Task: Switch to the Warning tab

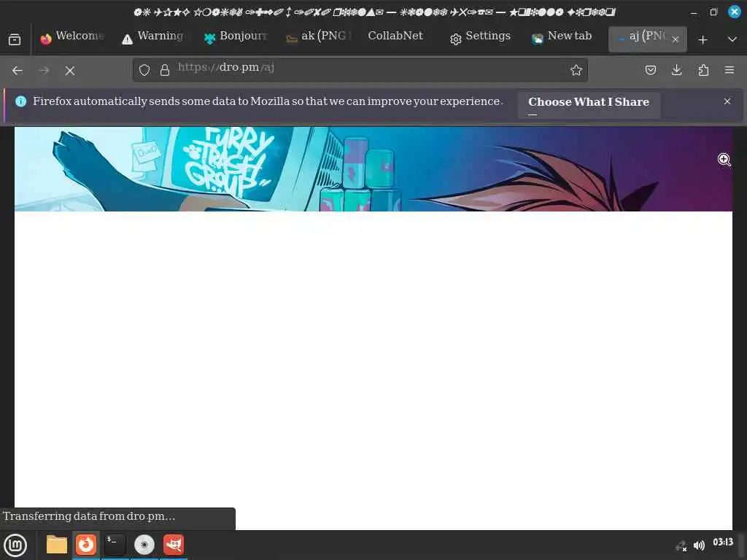Action: point(153,39)
